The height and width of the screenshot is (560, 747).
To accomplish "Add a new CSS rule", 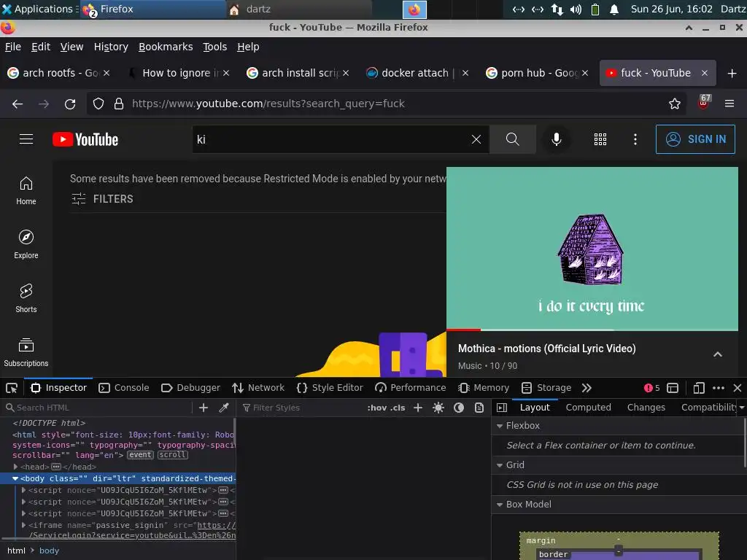I will point(418,408).
